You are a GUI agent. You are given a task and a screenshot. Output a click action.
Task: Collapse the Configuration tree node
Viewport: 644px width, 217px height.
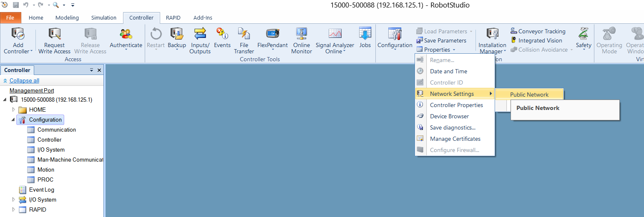coord(13,120)
